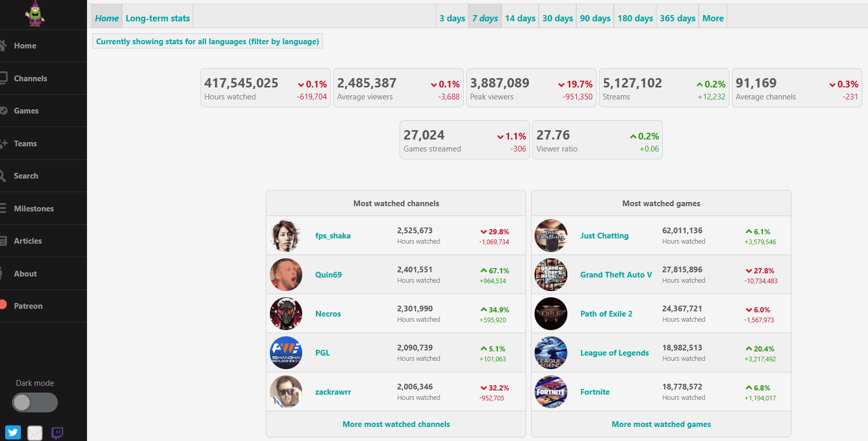Open the Grand Theft Auto V link
The image size is (868, 441).
[x=616, y=275]
